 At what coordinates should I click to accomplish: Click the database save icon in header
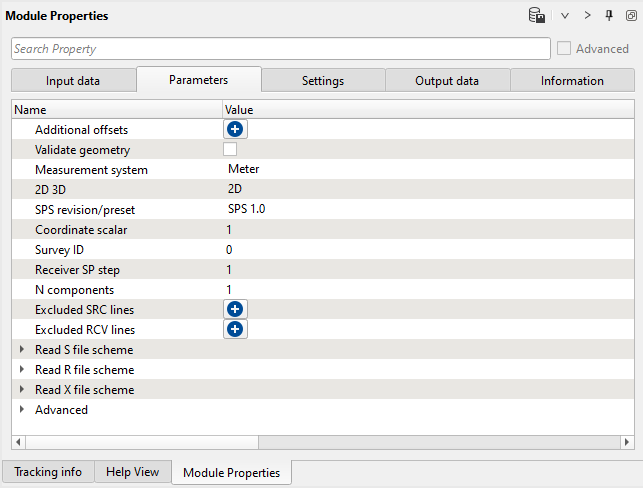537,16
